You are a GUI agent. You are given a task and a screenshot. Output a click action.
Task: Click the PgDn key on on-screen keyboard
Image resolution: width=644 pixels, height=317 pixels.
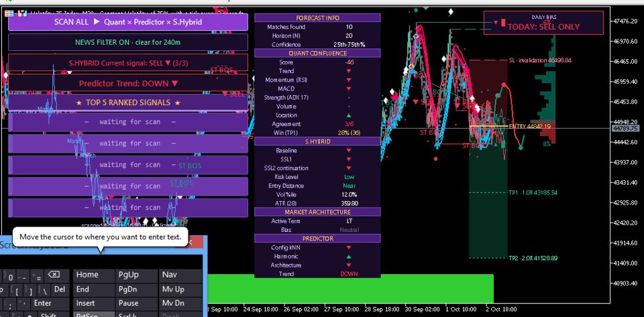[136, 290]
